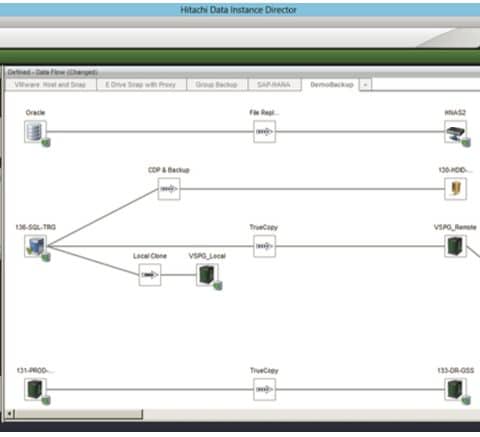Click the horizontal scrollbar thumb
This screenshot has height=437, width=480.
click(x=79, y=414)
